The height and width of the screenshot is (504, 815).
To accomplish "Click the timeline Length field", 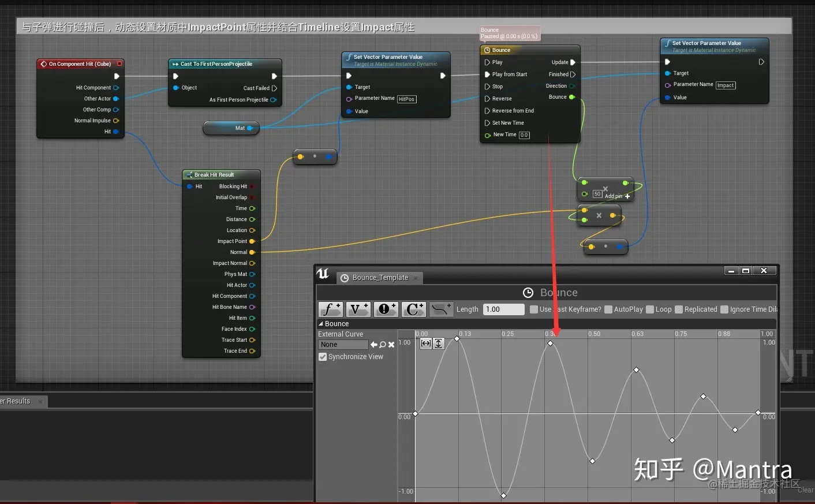I will click(x=503, y=309).
